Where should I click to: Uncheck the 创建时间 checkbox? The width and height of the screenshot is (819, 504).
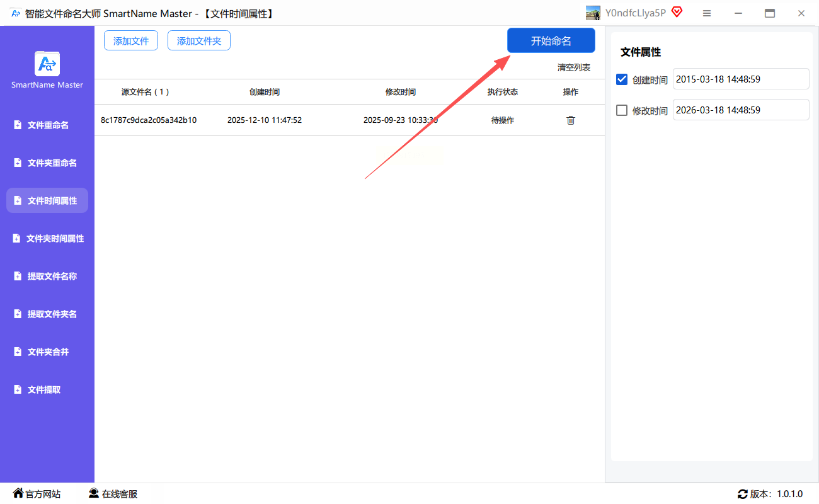622,79
